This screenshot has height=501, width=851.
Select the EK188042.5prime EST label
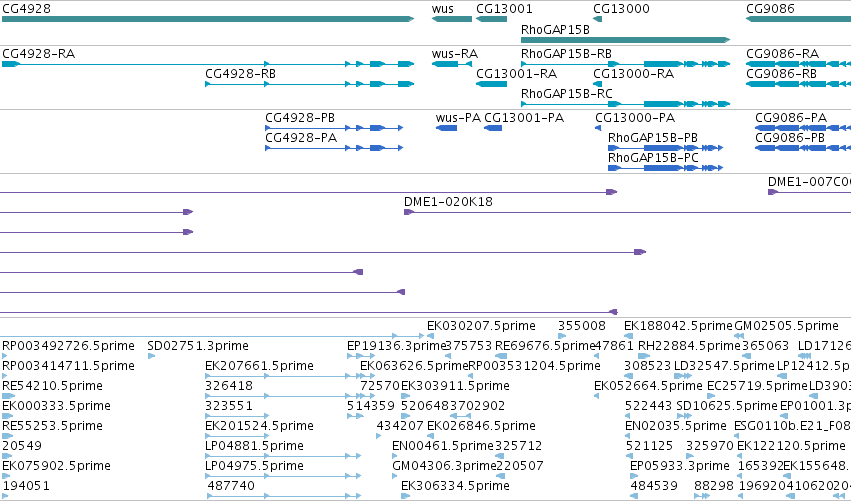coord(678,326)
